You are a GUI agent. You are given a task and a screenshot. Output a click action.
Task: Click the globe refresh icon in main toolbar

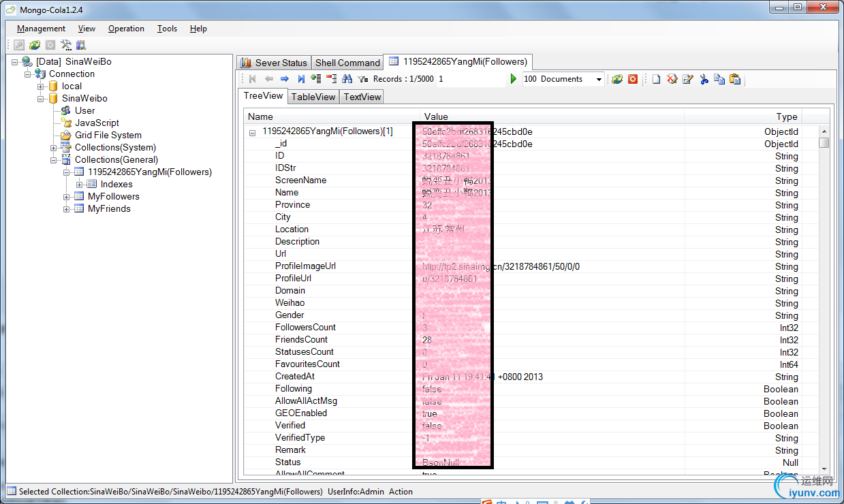[x=35, y=45]
